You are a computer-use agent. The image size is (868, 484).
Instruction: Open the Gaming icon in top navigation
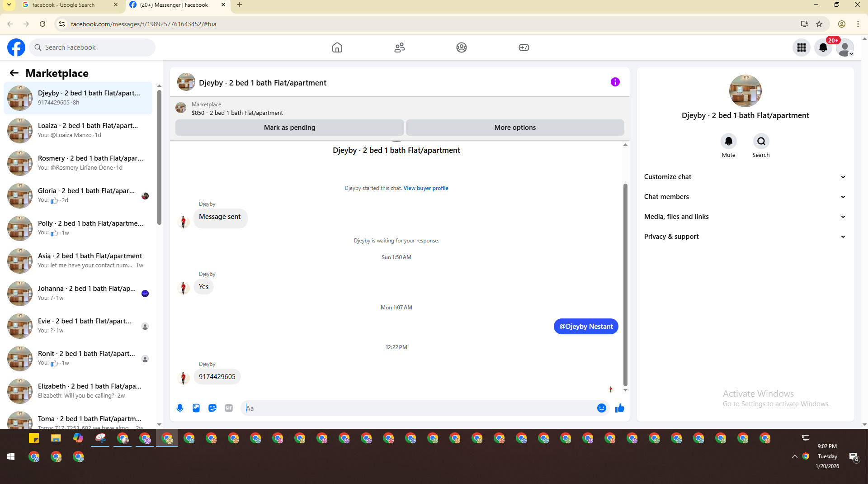524,47
